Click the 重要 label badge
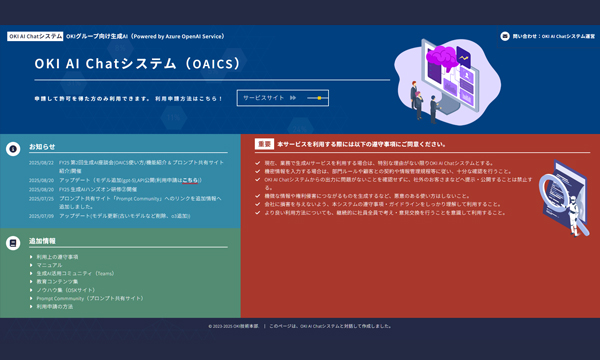The width and height of the screenshot is (600, 360). [264, 144]
